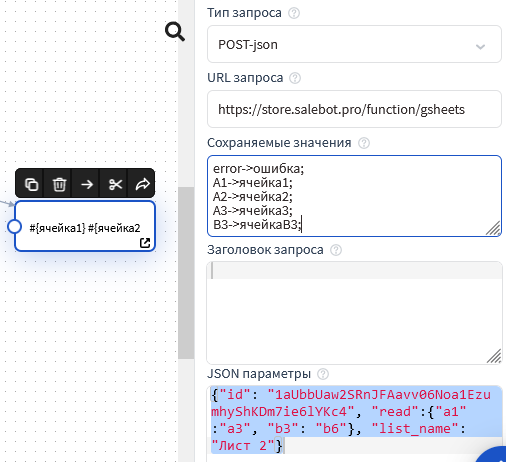This screenshot has width=506, height=462.
Task: Open the block's external link icon
Action: (145, 243)
